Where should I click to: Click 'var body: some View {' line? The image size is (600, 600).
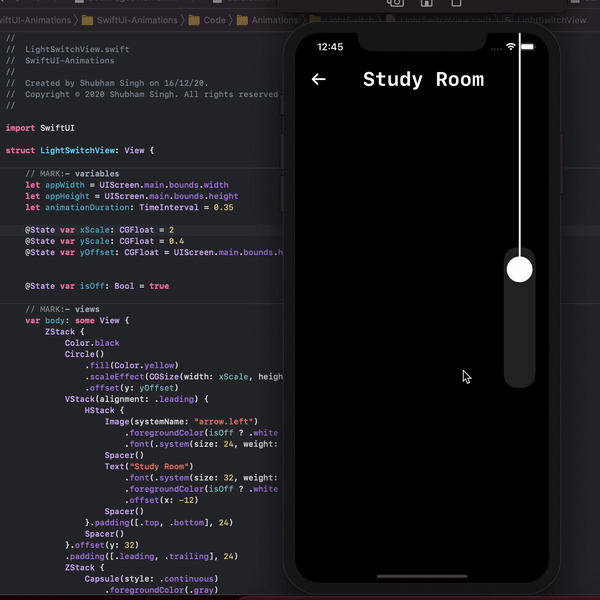click(x=77, y=320)
